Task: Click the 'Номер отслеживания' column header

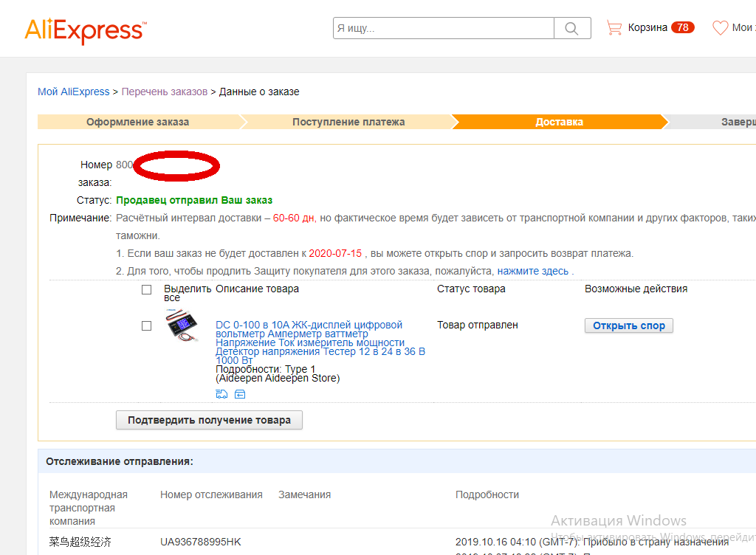Action: [211, 494]
